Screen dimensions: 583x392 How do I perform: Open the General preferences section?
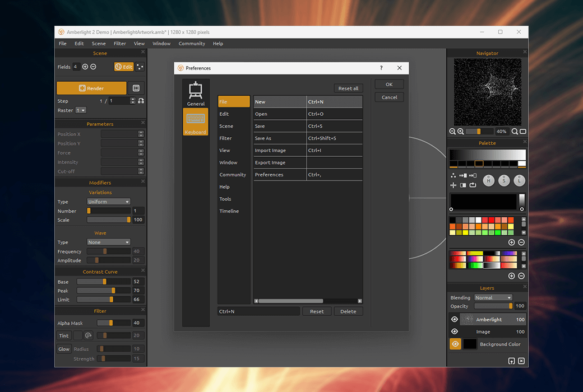pyautogui.click(x=196, y=94)
